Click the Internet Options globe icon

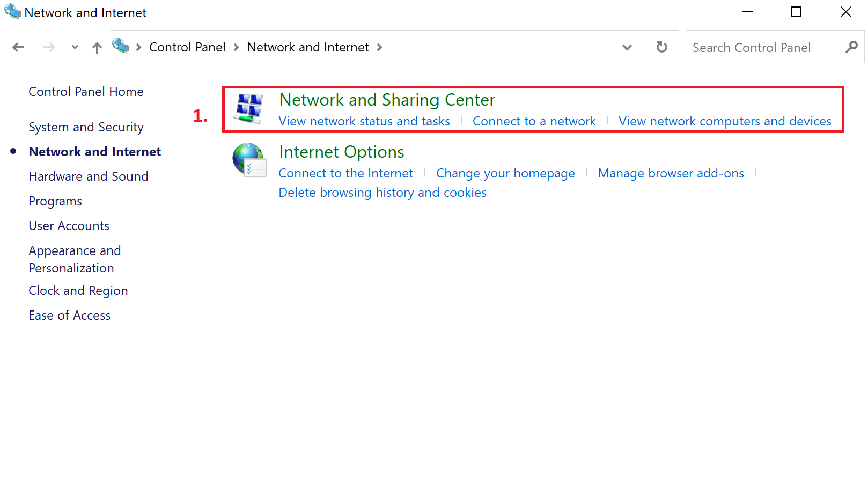pyautogui.click(x=248, y=159)
